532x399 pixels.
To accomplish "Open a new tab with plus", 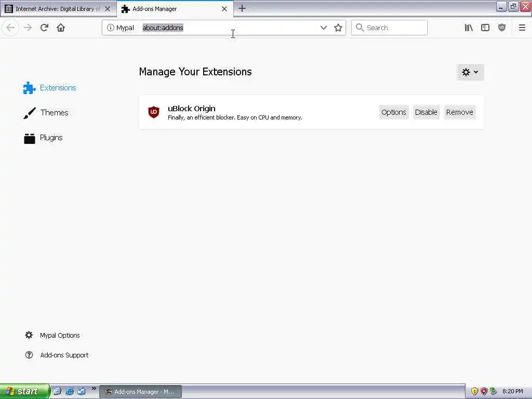I will 242,8.
